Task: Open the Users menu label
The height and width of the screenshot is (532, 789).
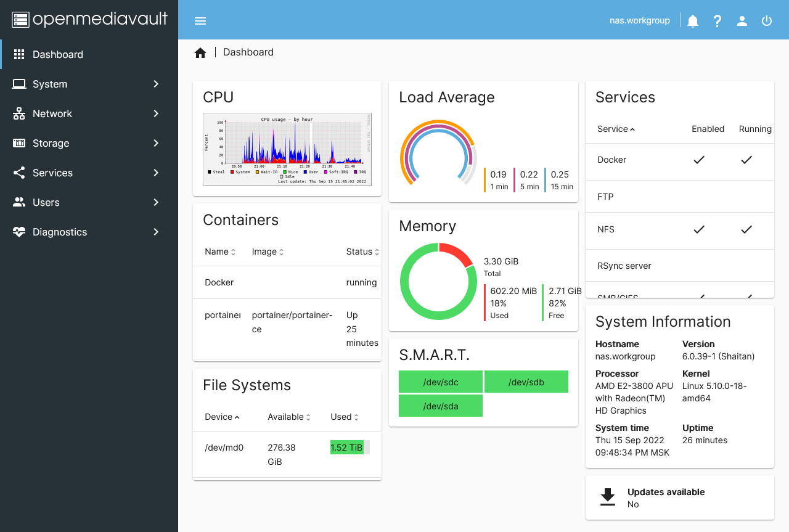Action: coord(46,202)
